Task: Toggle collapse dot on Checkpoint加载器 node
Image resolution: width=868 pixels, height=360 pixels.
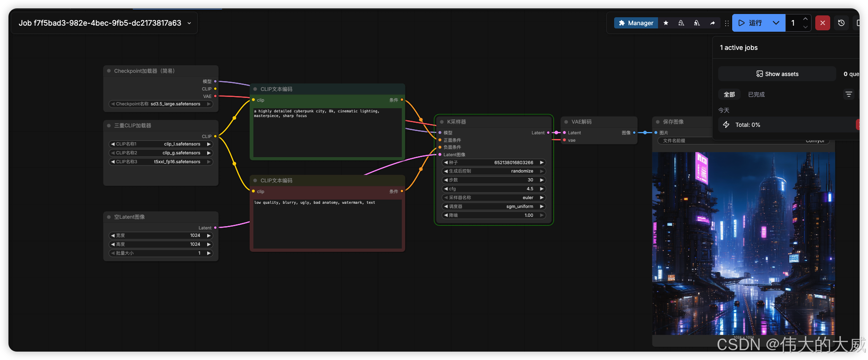Action: tap(109, 71)
